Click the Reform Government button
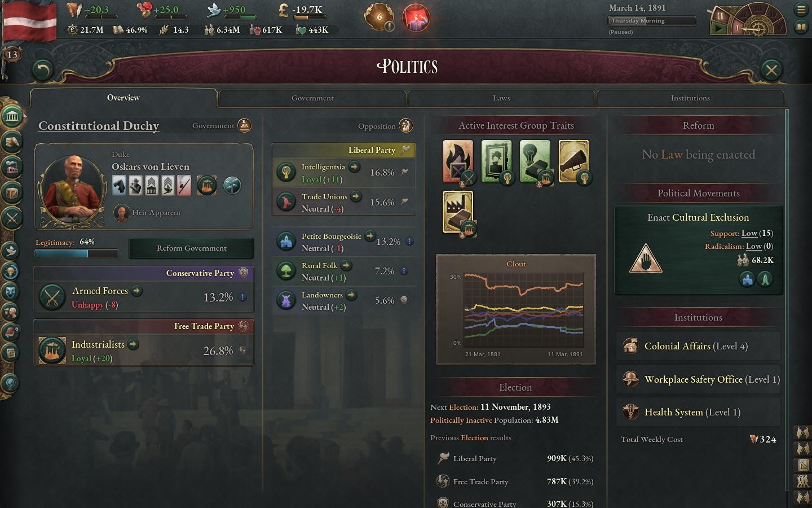The width and height of the screenshot is (812, 508). (191, 248)
